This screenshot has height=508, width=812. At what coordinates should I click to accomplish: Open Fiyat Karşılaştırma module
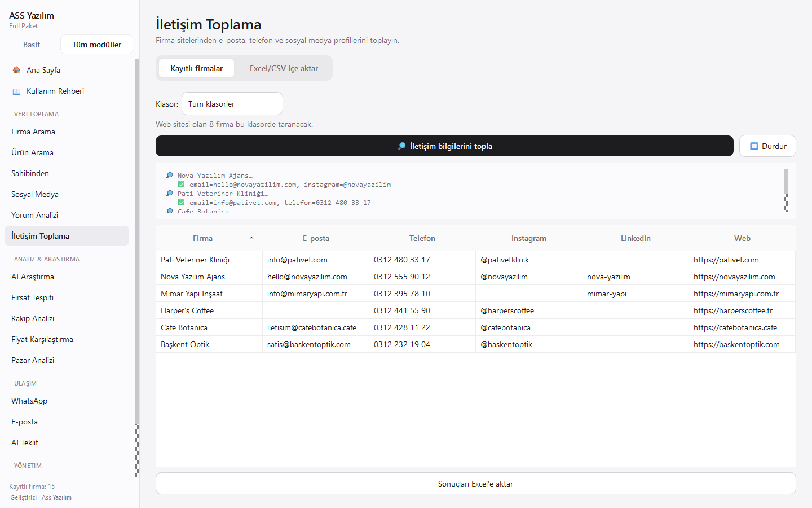click(67, 339)
